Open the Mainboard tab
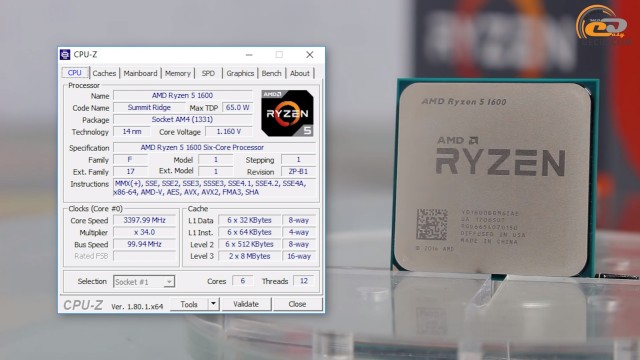Screen dimensions: 640x360 [140, 73]
